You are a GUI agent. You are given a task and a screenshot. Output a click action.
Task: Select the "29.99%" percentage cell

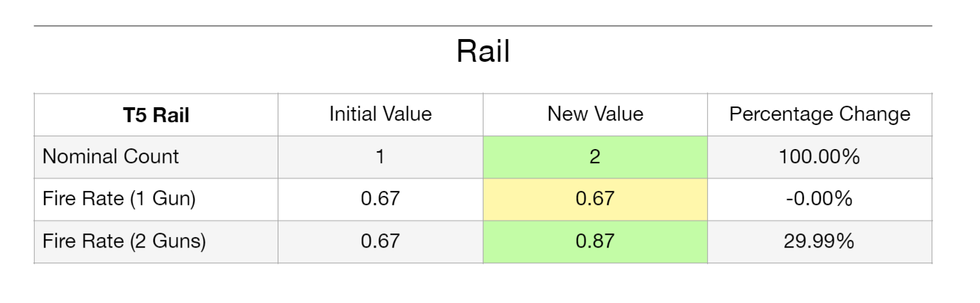tap(820, 242)
